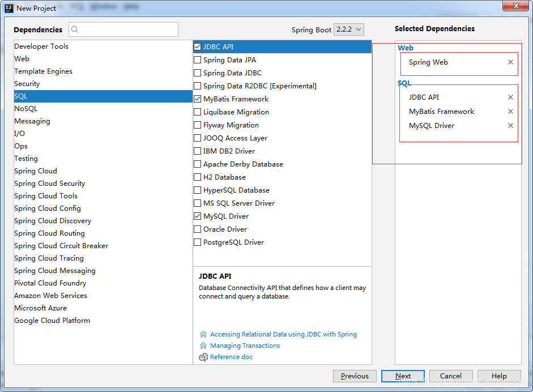Close the New Project dialog
This screenshot has height=392, width=533.
coord(515,6)
